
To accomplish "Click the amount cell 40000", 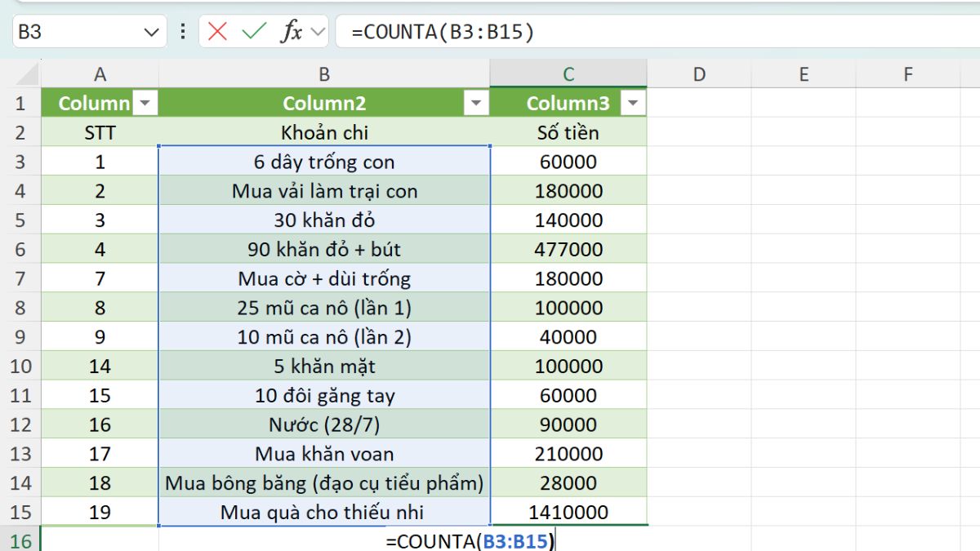I will (x=568, y=336).
